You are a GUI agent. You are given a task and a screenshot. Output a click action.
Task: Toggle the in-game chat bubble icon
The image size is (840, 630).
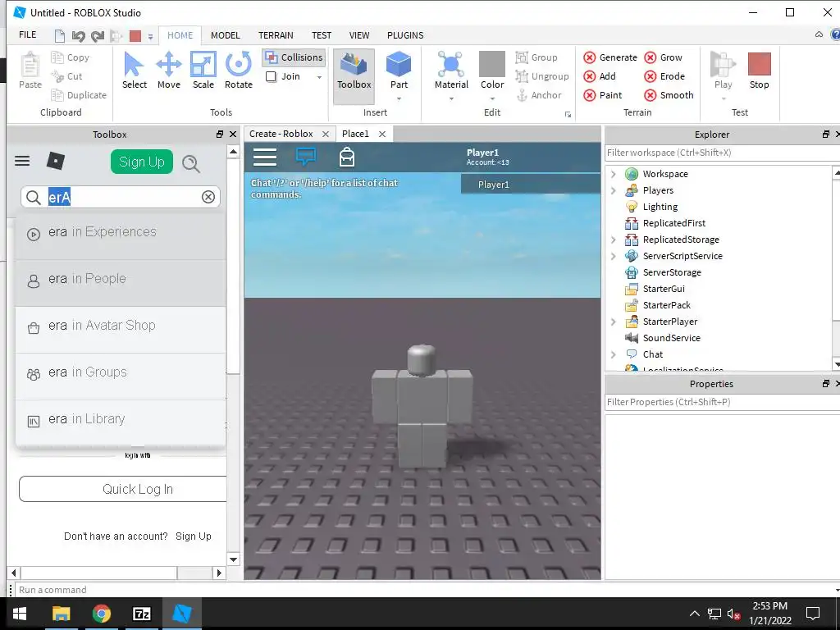coord(305,157)
